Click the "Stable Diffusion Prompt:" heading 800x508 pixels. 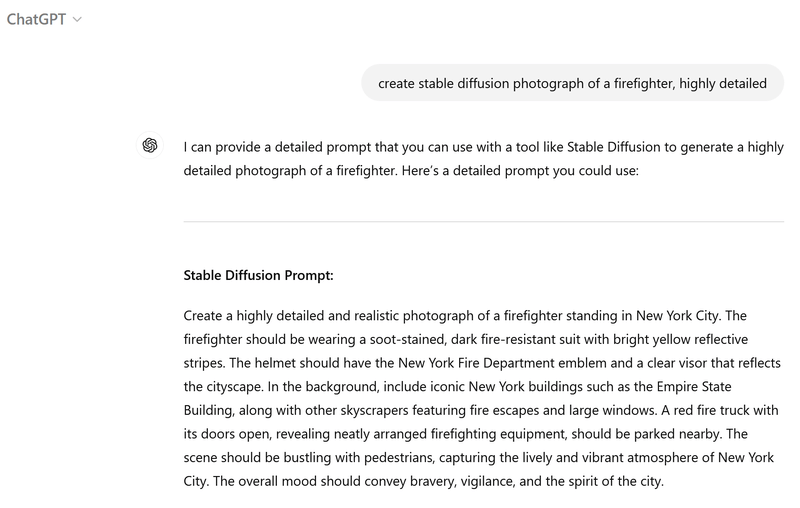[x=259, y=275]
